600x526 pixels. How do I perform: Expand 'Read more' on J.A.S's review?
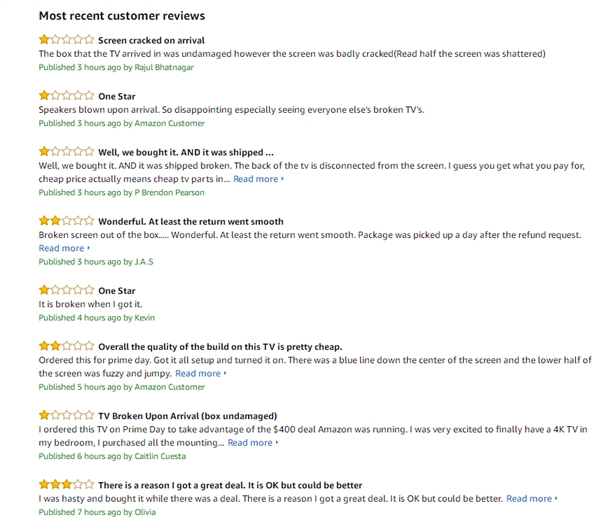pos(64,248)
